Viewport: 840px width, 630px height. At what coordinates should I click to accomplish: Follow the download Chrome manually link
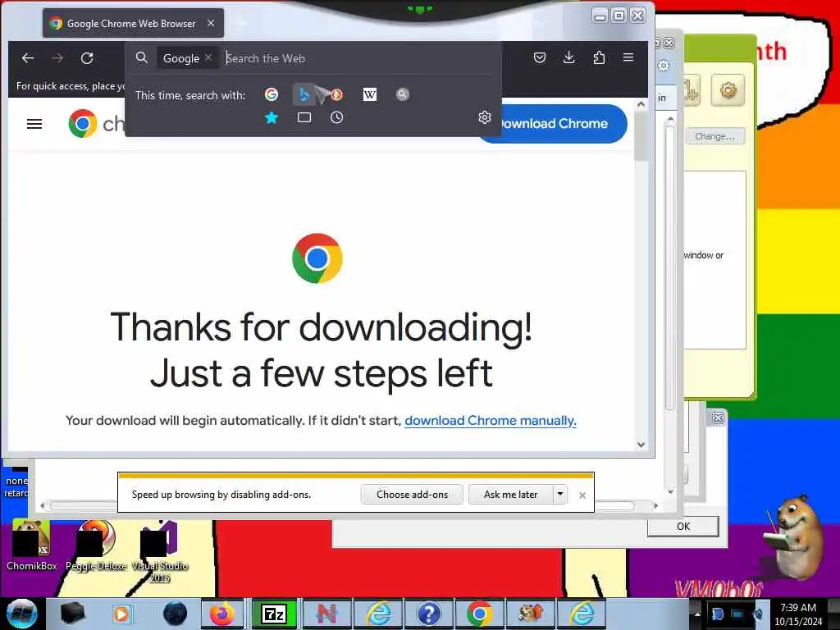pos(491,421)
